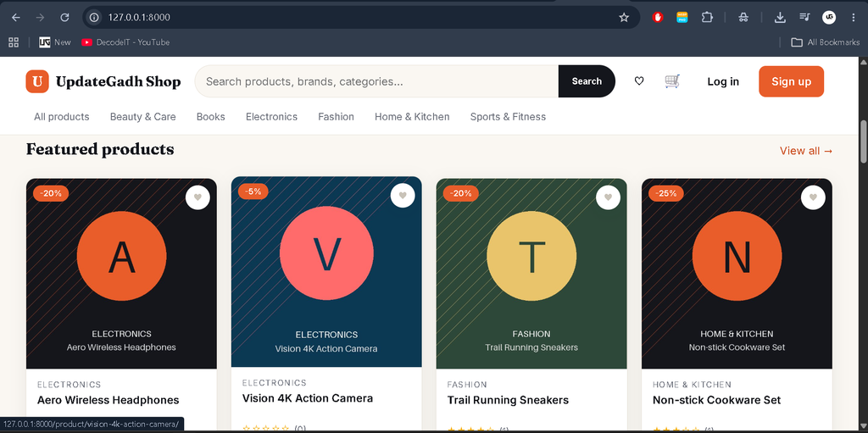Go back using the browser back arrow
The image size is (868, 433).
point(16,17)
